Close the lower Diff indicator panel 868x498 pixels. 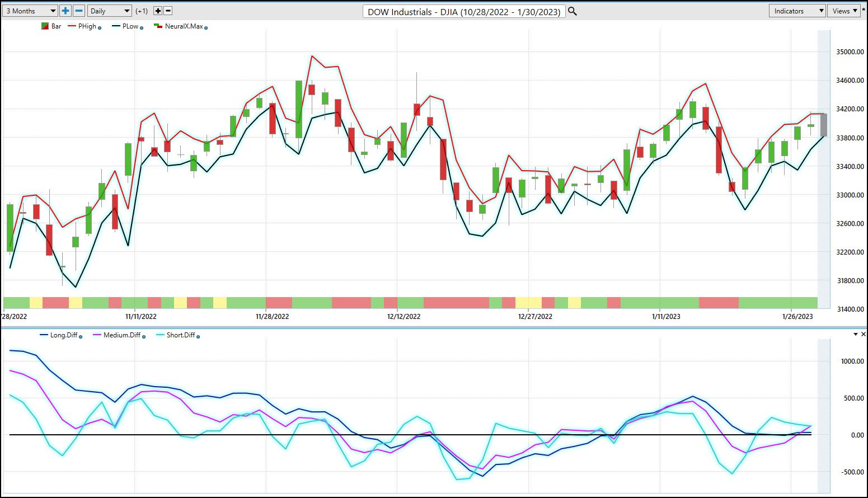pyautogui.click(x=864, y=334)
